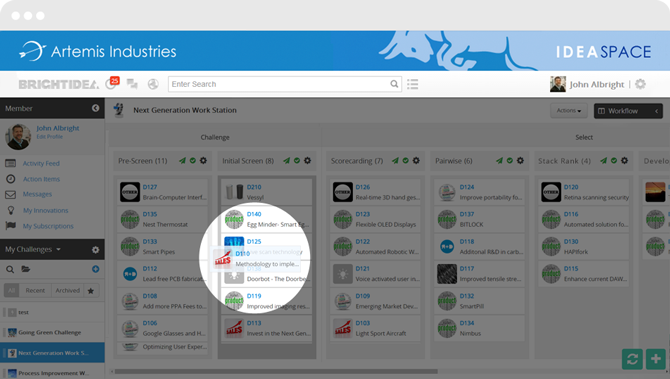Open idea D135 Nest Thermostat
Screen dimensions: 670x379
coord(162,219)
